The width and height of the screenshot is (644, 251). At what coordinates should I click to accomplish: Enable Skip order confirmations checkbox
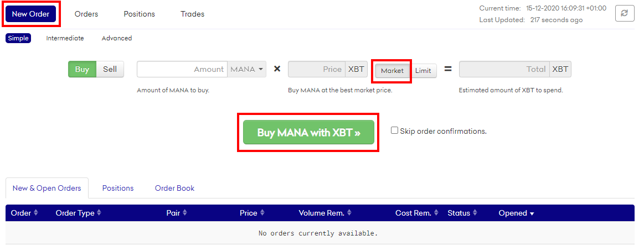(394, 130)
